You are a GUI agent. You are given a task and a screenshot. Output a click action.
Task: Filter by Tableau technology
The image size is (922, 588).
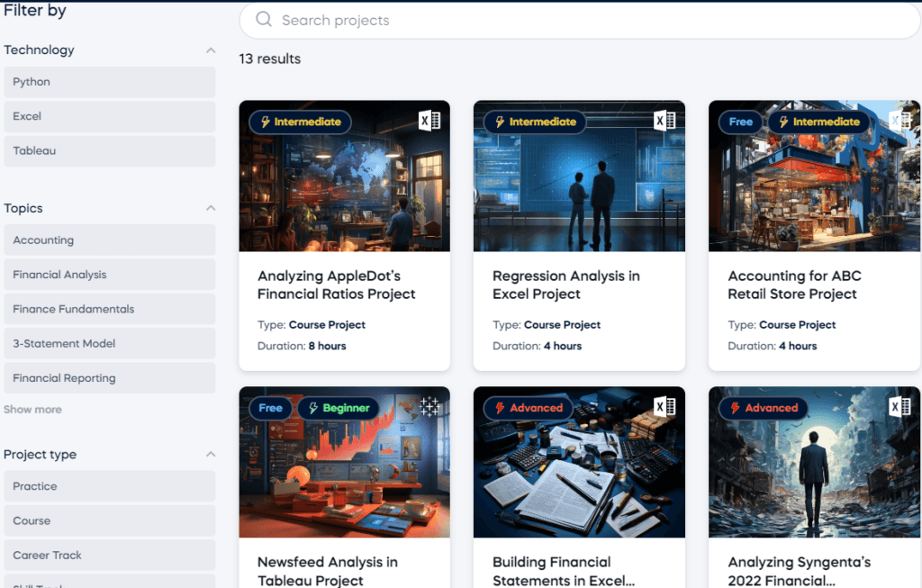click(109, 151)
